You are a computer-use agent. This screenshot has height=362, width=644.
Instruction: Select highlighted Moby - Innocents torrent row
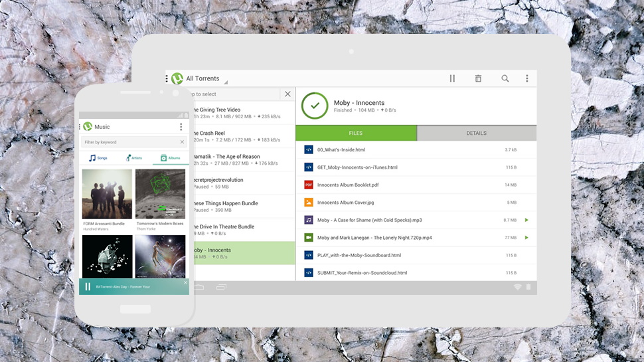click(244, 253)
